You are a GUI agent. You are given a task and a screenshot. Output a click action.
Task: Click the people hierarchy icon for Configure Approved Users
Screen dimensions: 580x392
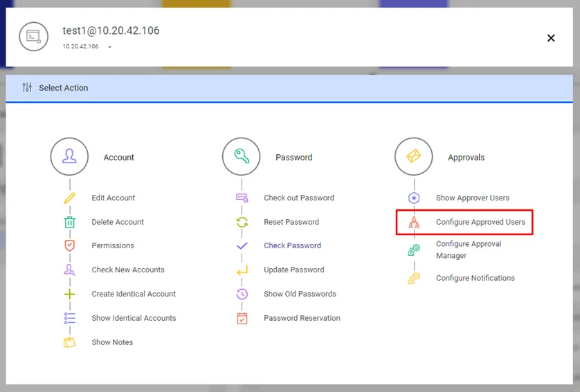tap(414, 222)
